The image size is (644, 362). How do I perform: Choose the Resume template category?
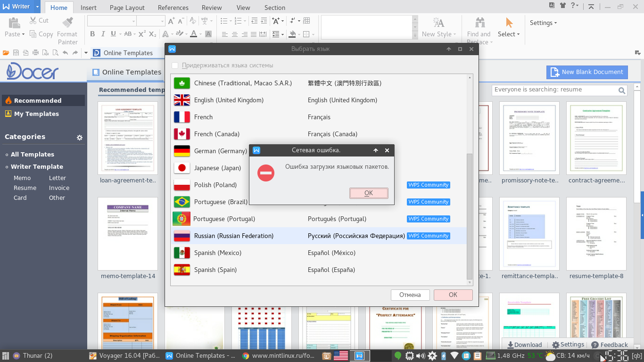click(25, 188)
